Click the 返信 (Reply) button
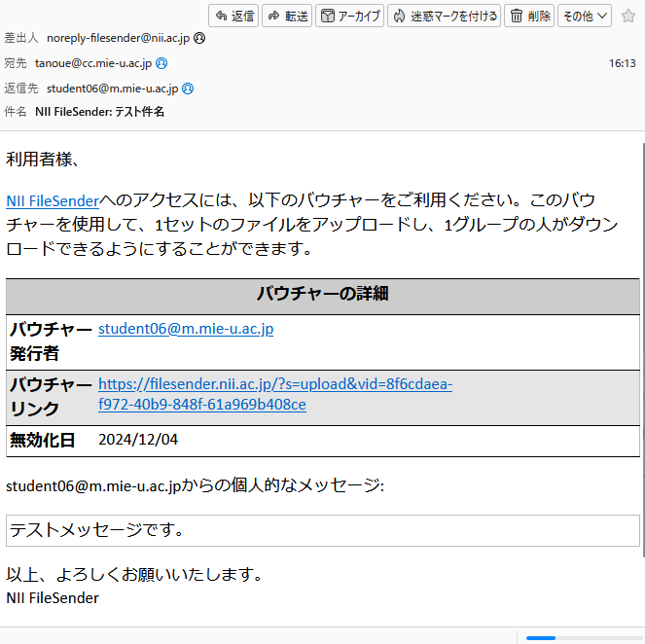 [233, 16]
